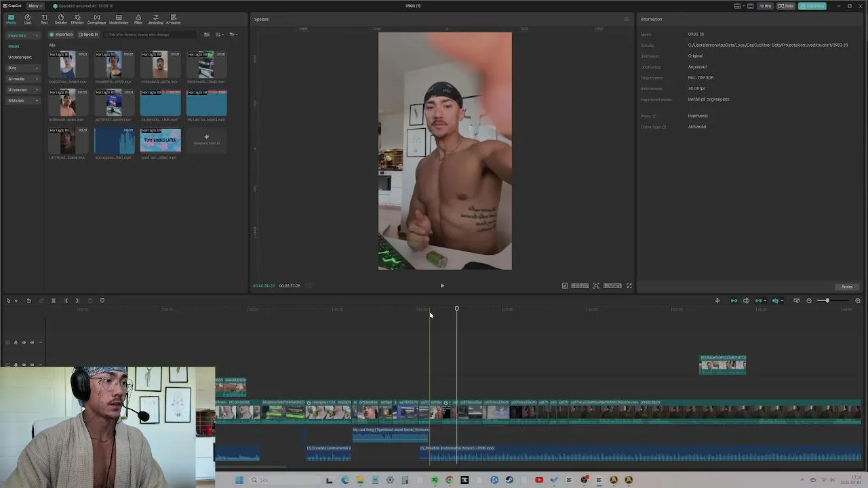Click the aspect ratio button in preview
Viewport: 868px width, 488px height.
(612, 286)
